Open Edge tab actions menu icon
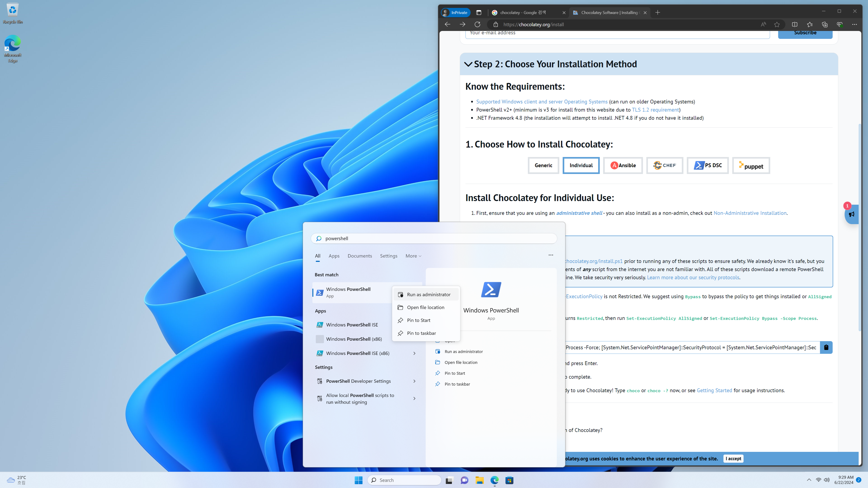Screen dimensions: 868x488 tap(479, 12)
